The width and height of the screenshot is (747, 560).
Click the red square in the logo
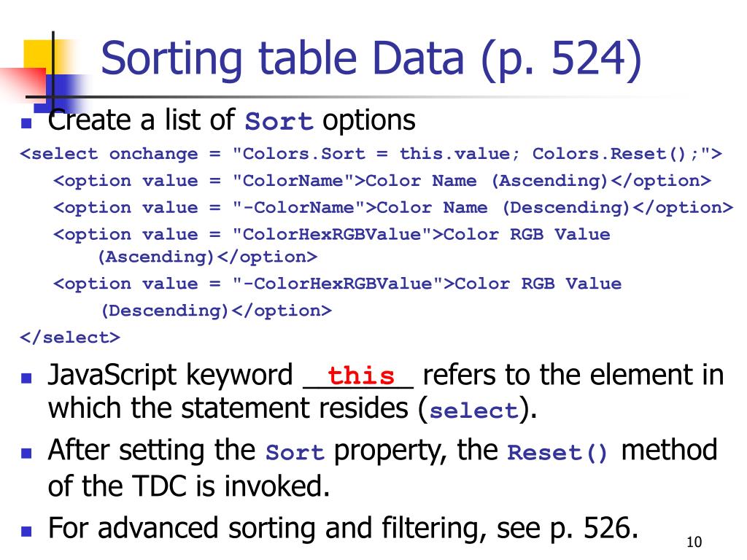pyautogui.click(x=24, y=85)
